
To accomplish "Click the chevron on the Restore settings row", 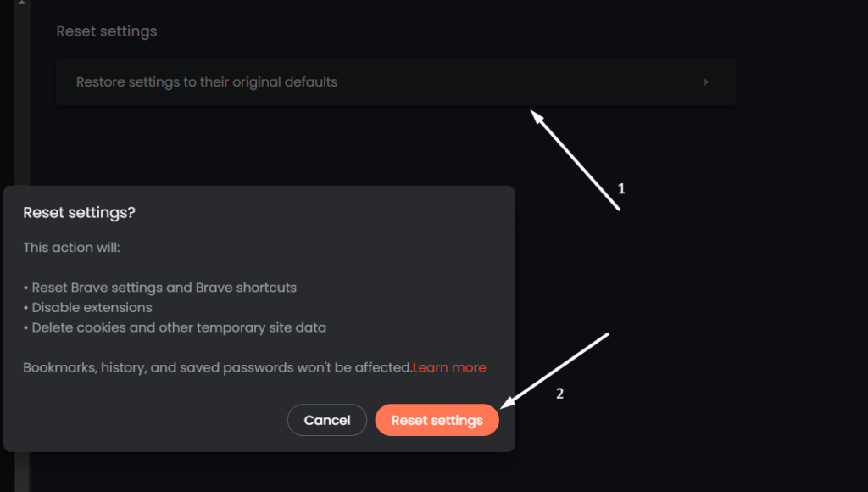I will [x=706, y=82].
